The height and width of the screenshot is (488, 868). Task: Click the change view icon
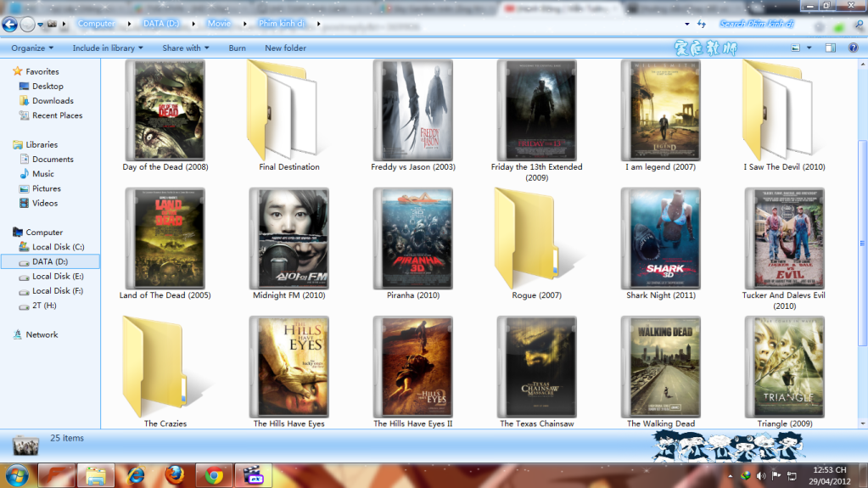(x=796, y=48)
